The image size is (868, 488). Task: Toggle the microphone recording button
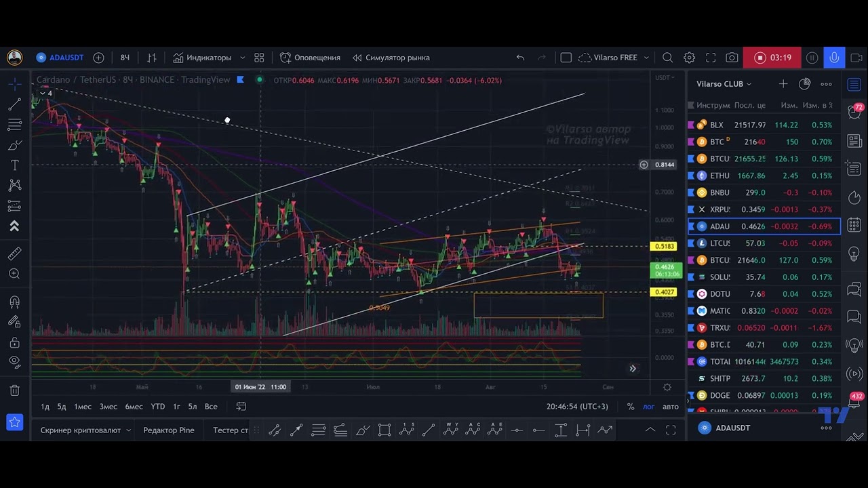coord(834,58)
